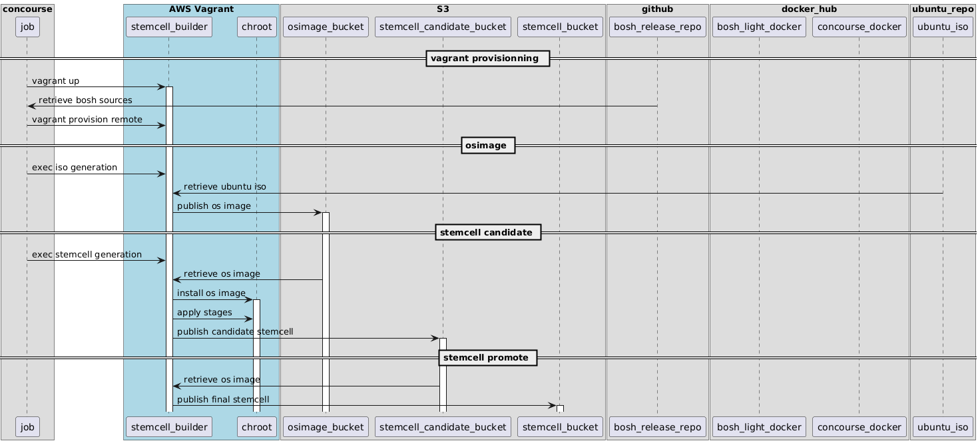The width and height of the screenshot is (980, 443).
Task: Select the top 'ubuntu_iso' participant box
Action: [943, 27]
